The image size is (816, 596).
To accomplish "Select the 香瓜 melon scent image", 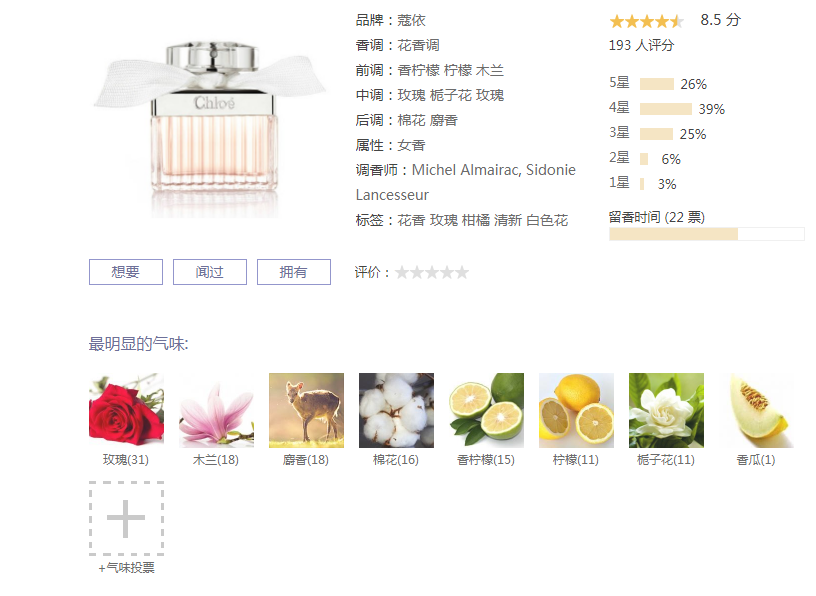I will 757,410.
